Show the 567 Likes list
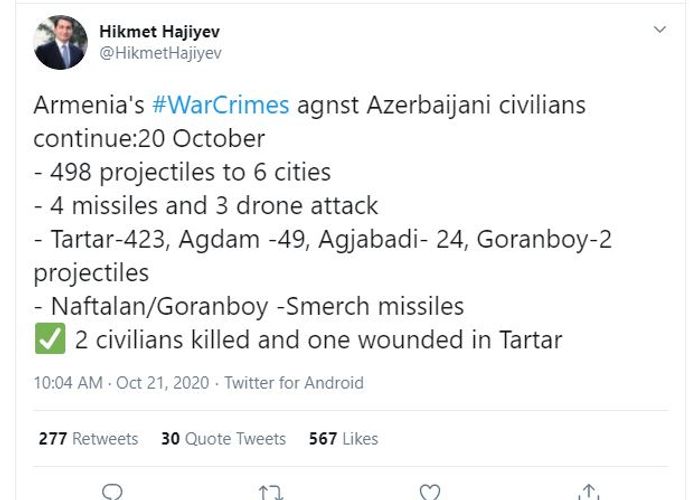This screenshot has width=699, height=500. point(344,438)
